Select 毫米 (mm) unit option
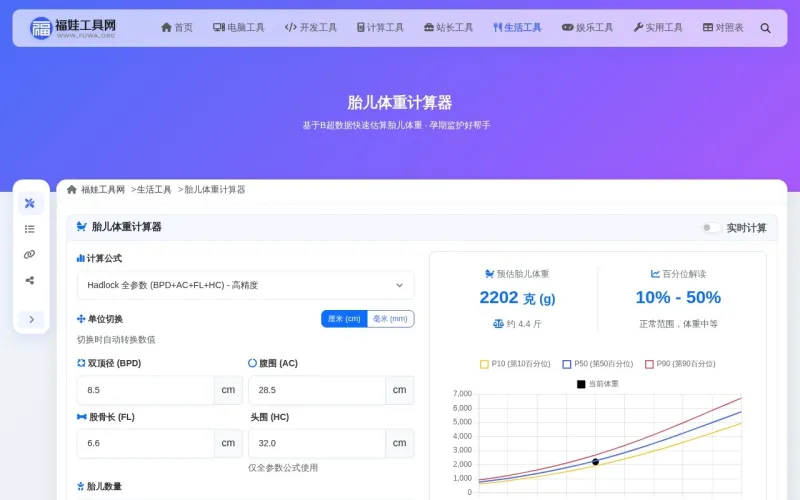The height and width of the screenshot is (500, 800). tap(390, 319)
